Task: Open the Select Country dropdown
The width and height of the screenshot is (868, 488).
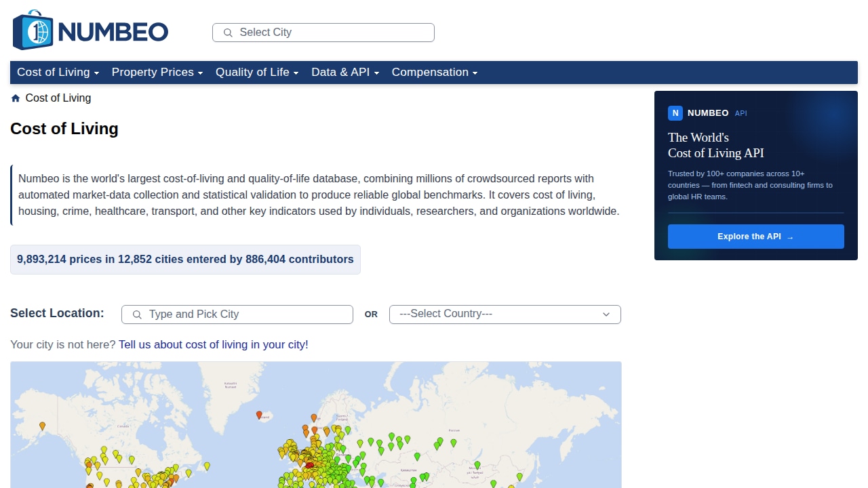Action: 505,314
